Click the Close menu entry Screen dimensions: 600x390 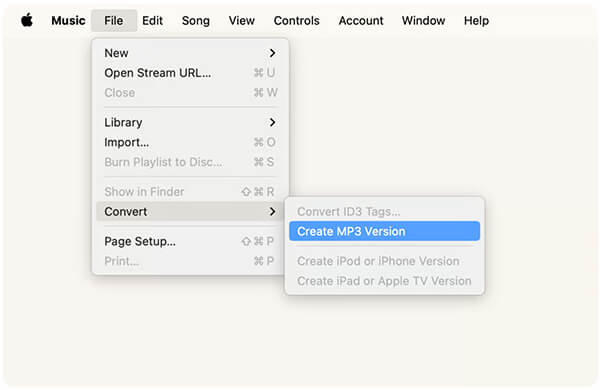pos(190,93)
